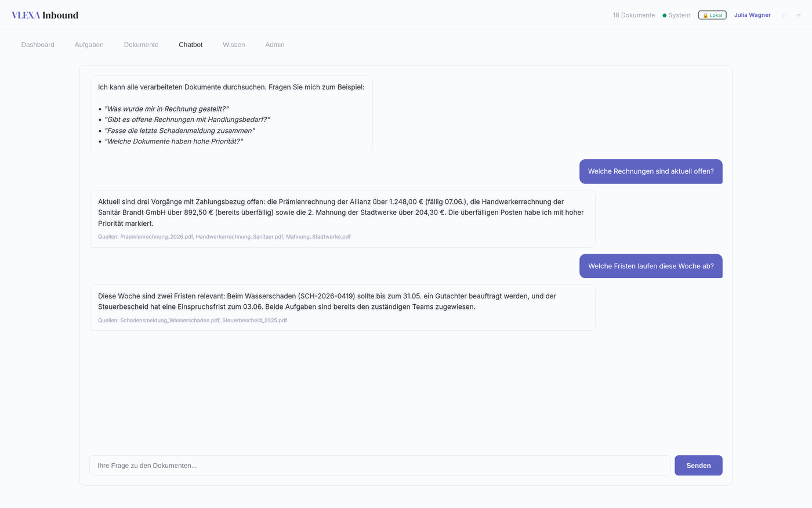The width and height of the screenshot is (812, 508).
Task: Click the power logout icon
Action: 799,15
